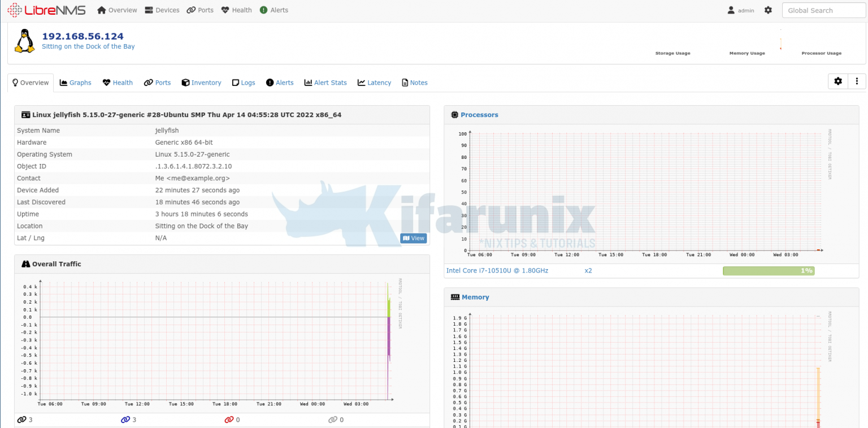This screenshot has height=428, width=868.
Task: Click the Tux penguin device icon
Action: 24,40
